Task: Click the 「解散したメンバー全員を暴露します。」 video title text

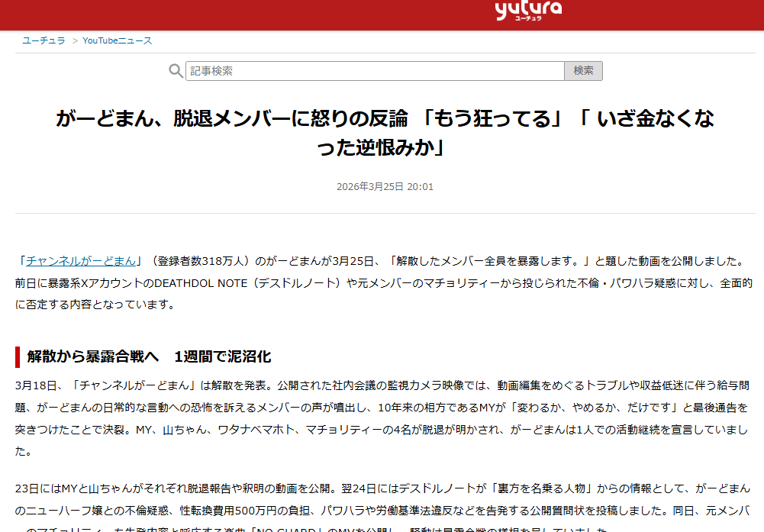Action: (x=491, y=261)
